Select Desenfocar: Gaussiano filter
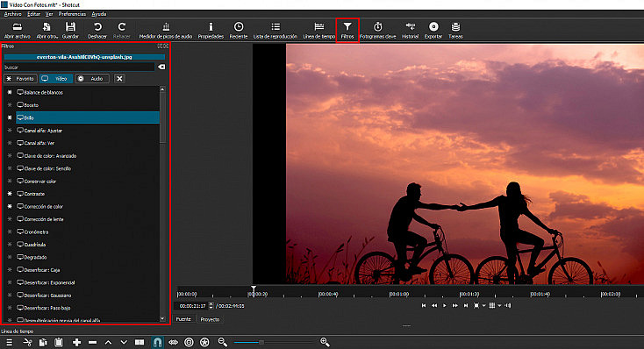Screen dimensions: 644x349 (x=88, y=296)
